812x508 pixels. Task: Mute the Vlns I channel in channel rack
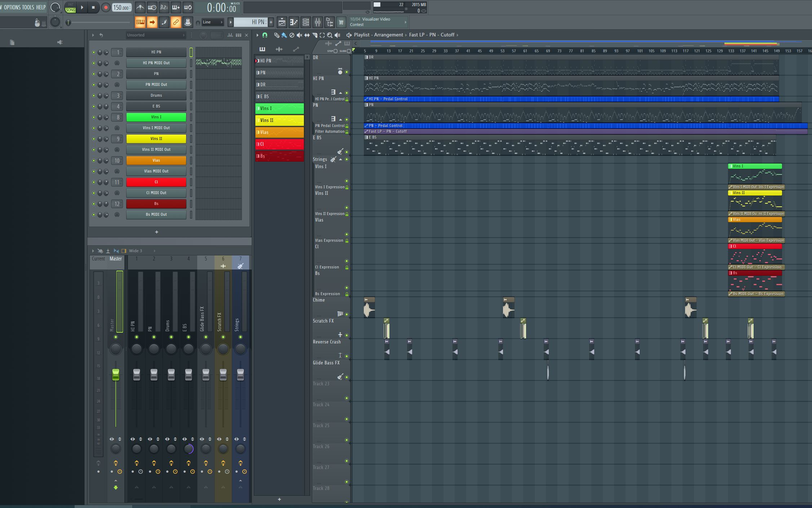tap(94, 117)
